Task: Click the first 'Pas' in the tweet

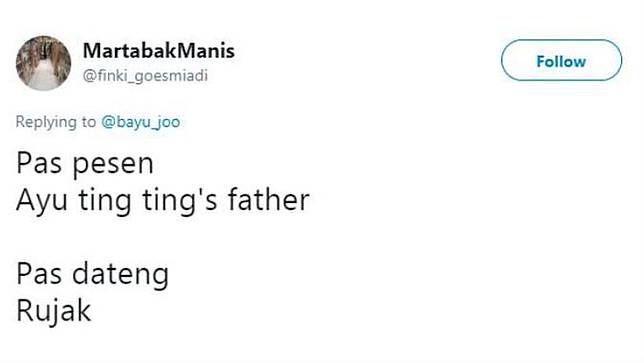Action: point(39,163)
